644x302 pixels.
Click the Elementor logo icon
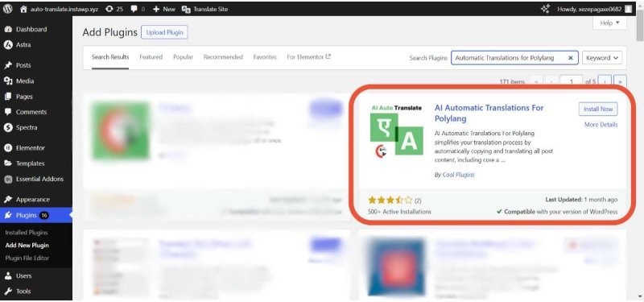8,148
